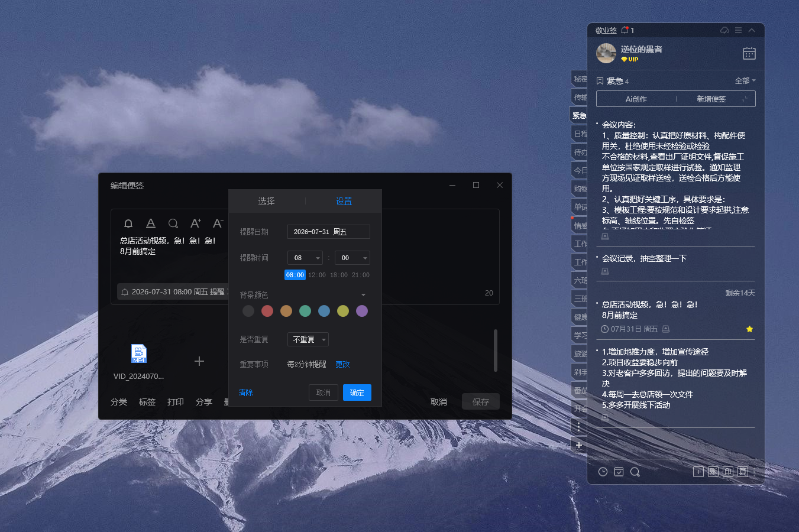The image size is (799, 532).
Task: Switch to the 选择 tab in reminder popup
Action: point(266,202)
